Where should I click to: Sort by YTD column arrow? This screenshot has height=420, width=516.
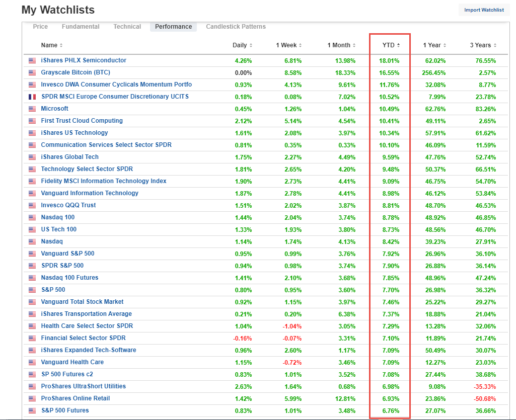click(398, 45)
